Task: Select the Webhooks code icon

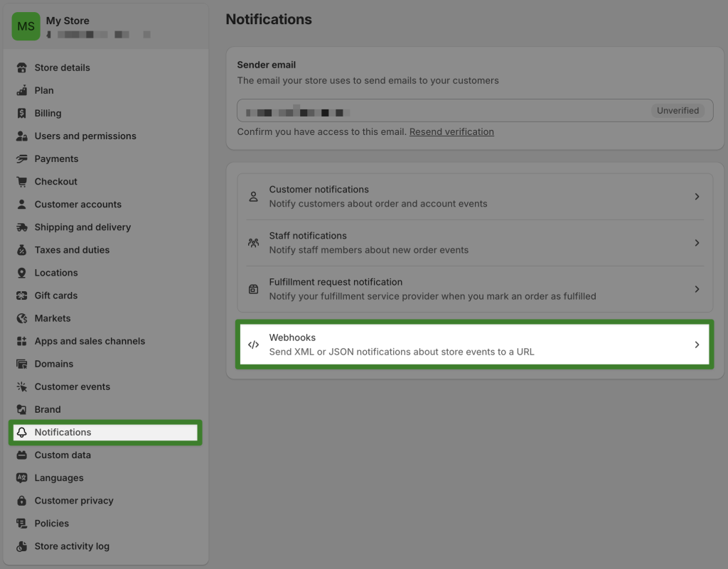Action: click(x=254, y=345)
